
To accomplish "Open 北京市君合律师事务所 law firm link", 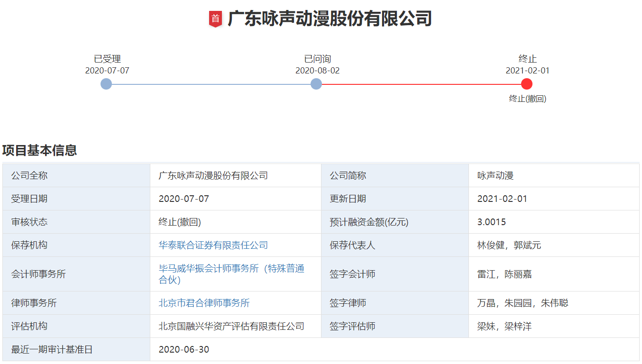I will (204, 303).
